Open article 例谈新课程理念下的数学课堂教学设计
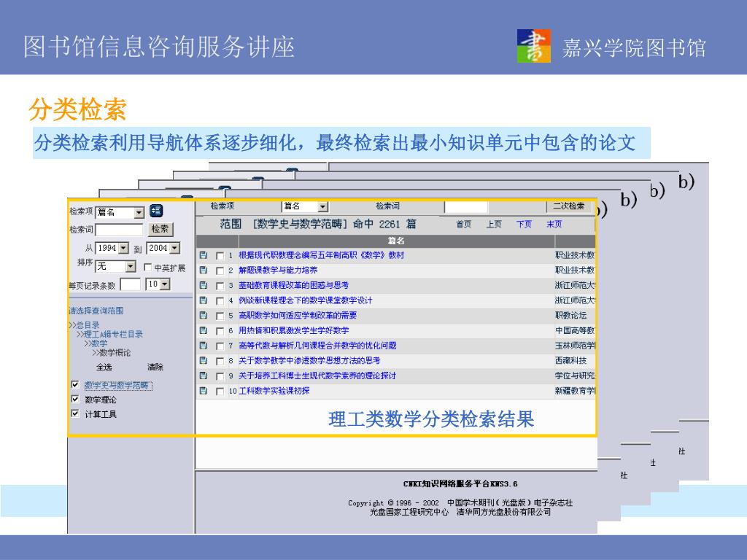747x560 pixels. pos(306,300)
